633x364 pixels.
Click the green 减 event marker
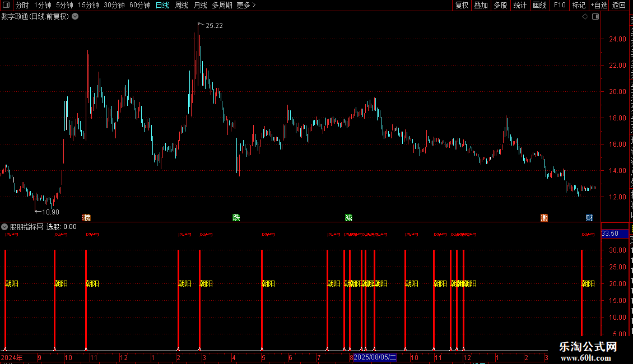pos(349,218)
